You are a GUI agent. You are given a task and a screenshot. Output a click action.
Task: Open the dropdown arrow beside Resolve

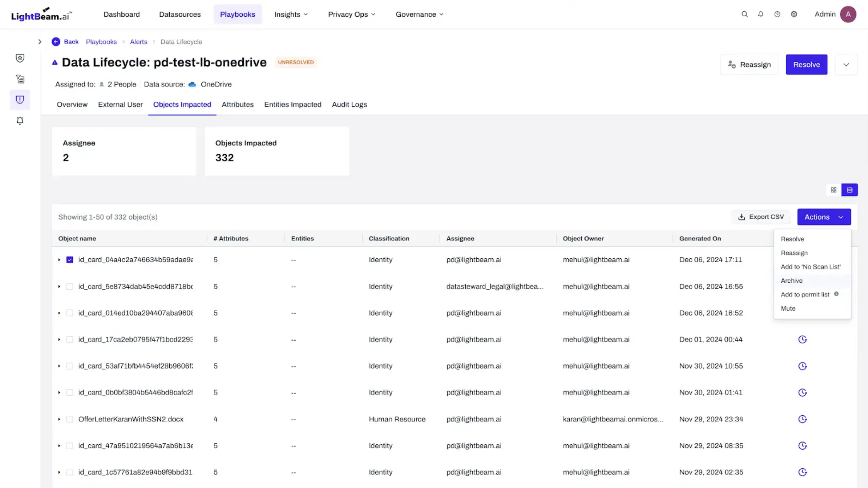click(x=846, y=65)
